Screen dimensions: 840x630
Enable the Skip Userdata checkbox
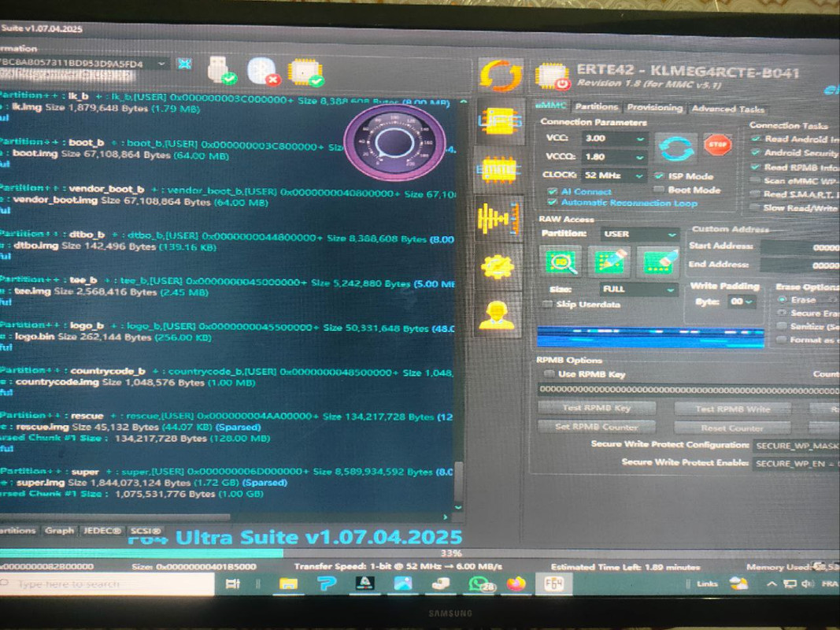(547, 304)
